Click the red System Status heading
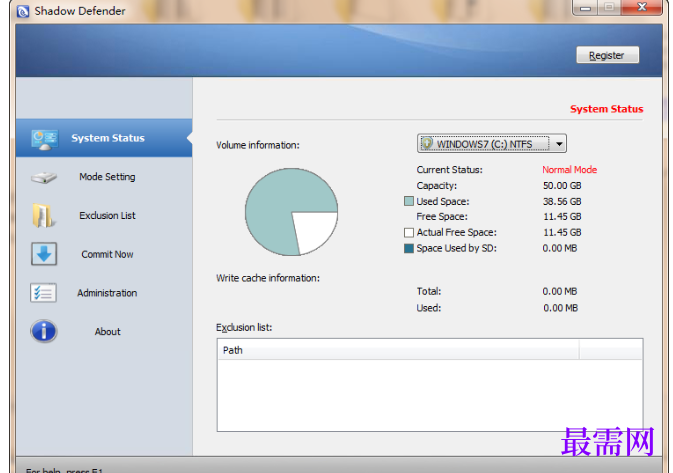Image resolution: width=673 pixels, height=473 pixels. pyautogui.click(x=606, y=109)
